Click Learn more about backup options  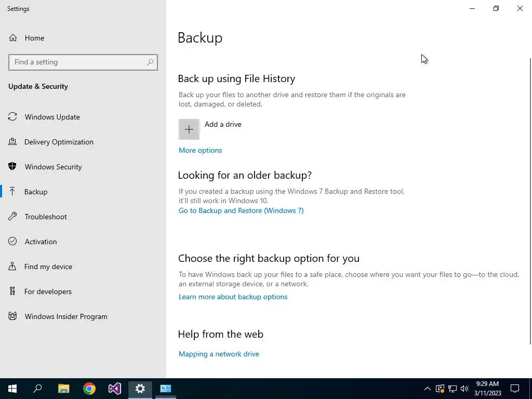[233, 297]
